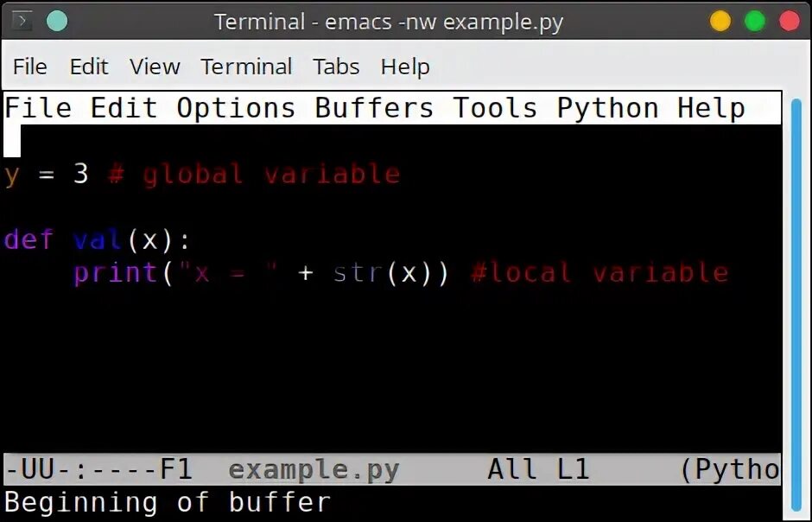Select Emacs Options menu item

236,109
